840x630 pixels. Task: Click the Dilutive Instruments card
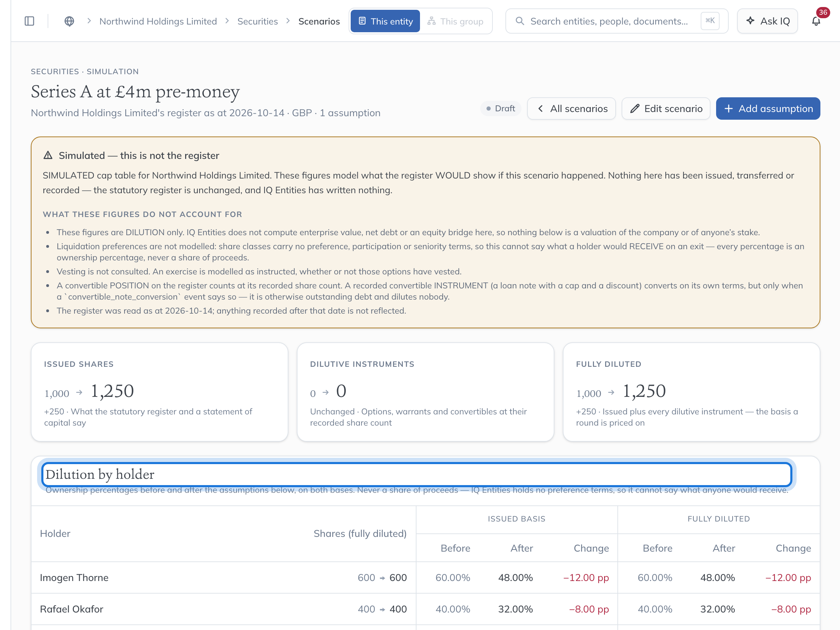pyautogui.click(x=425, y=392)
